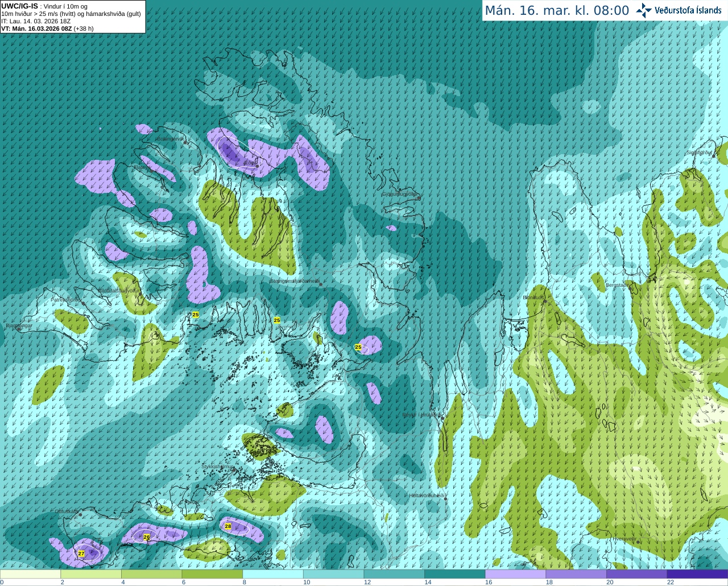This screenshot has height=586, width=728.
Task: Click the dark teal 14–16 legend swatch
Action: 454,574
